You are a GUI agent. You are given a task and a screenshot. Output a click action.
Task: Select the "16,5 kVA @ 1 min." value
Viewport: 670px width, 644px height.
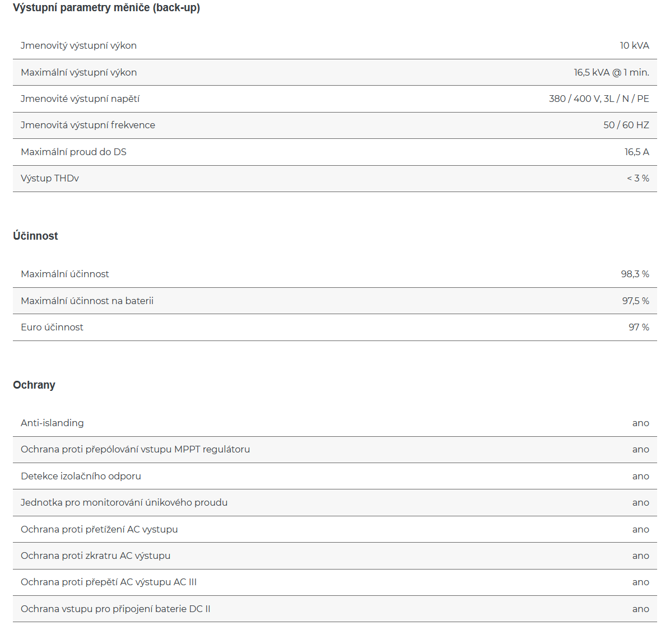(x=611, y=72)
